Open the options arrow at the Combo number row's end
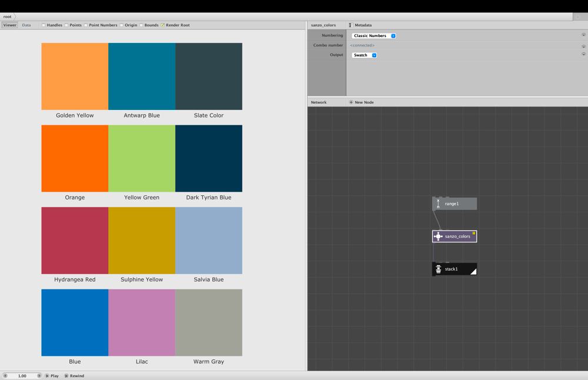The width and height of the screenshot is (588, 380). tap(583, 46)
